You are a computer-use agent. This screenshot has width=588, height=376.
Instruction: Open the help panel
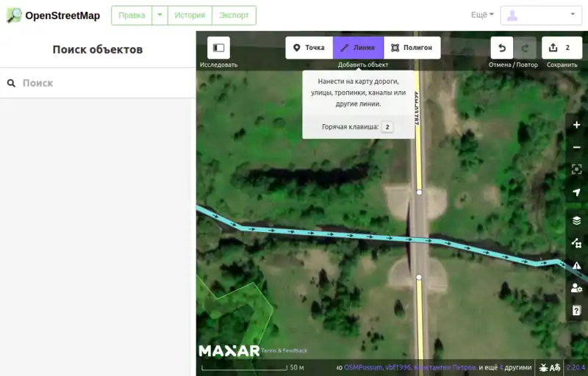[x=576, y=311]
